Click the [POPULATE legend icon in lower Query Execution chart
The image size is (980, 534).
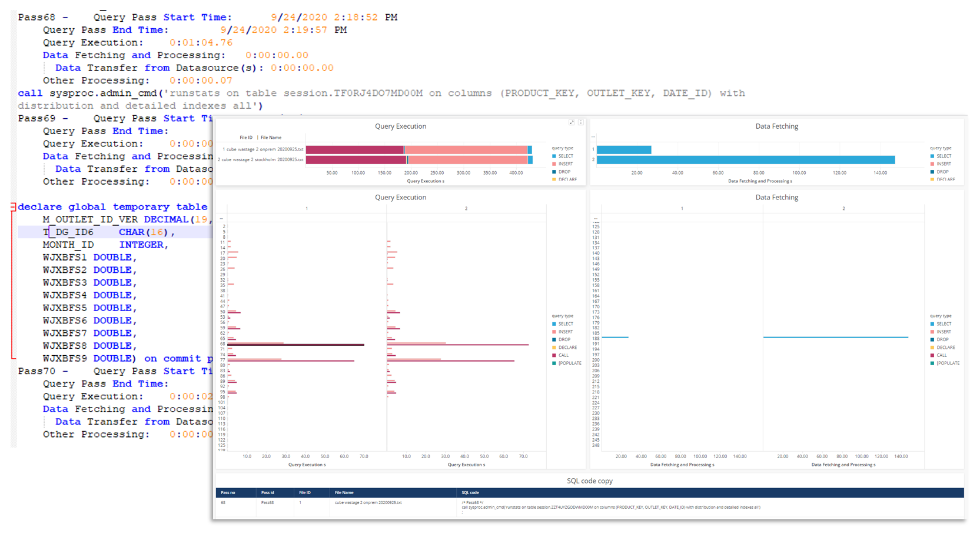554,363
